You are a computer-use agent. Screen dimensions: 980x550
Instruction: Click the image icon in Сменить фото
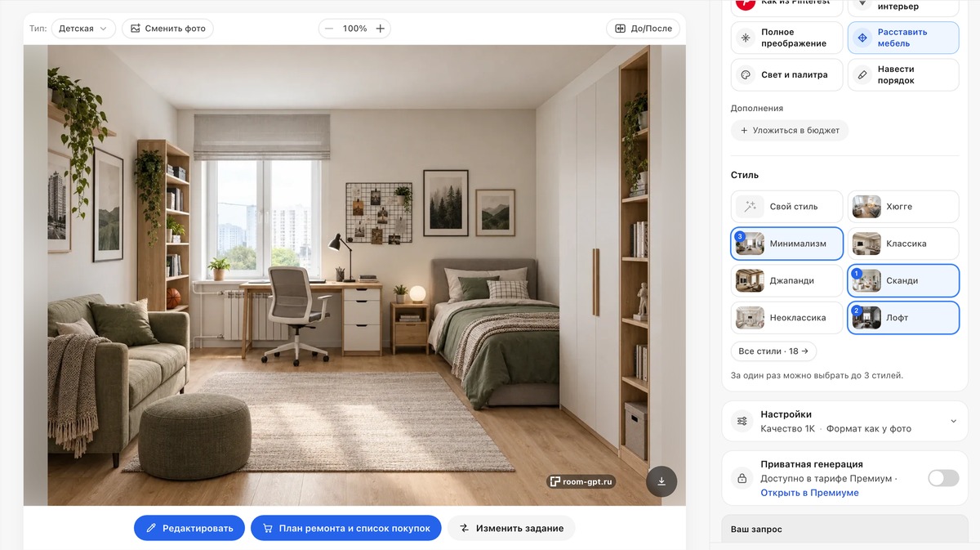(x=136, y=29)
